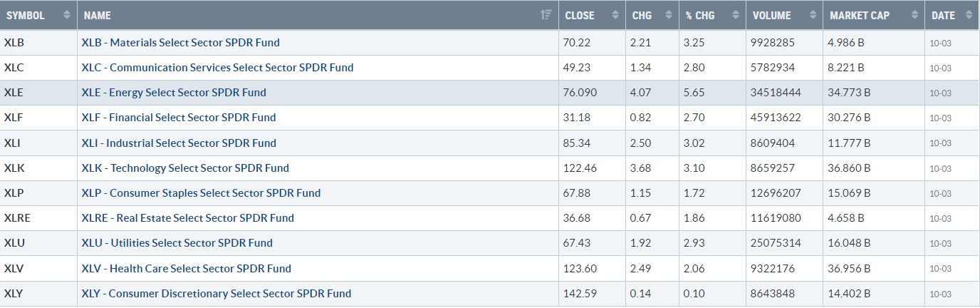
Task: Open XLE Energy Select Sector SPDR Fund
Action: [174, 92]
